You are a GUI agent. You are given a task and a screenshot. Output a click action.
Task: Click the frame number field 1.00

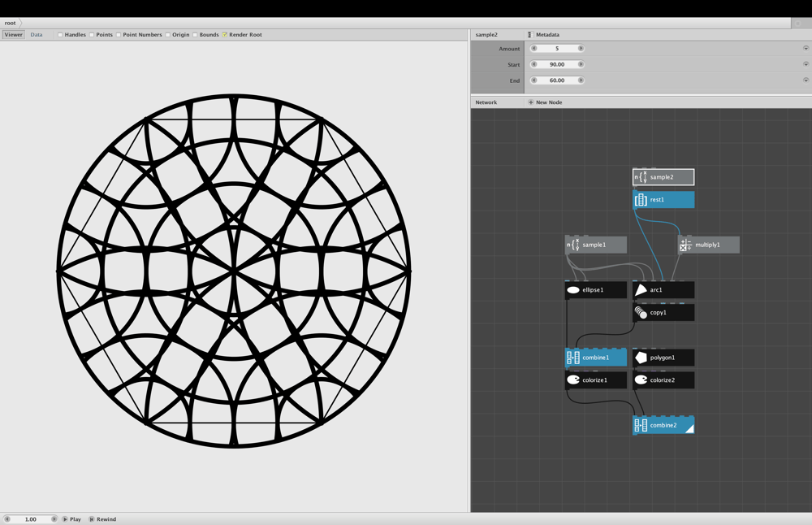31,518
